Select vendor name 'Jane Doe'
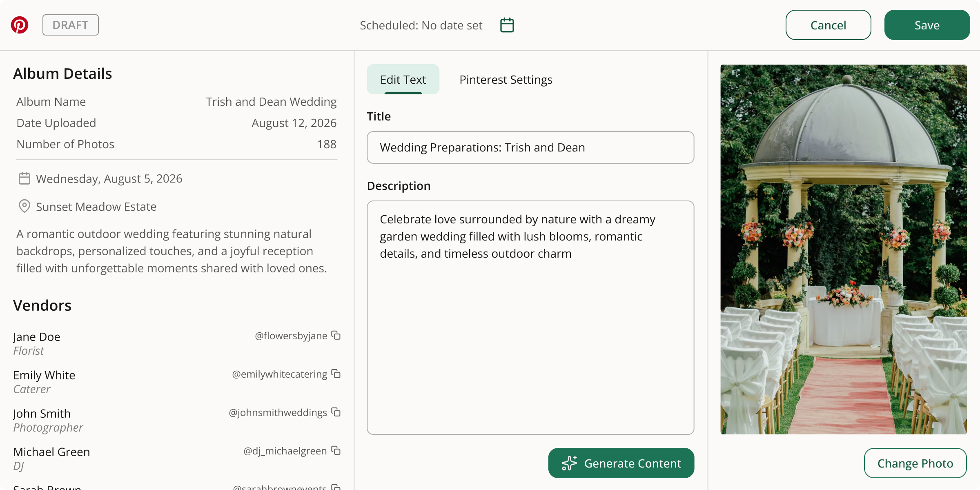Image resolution: width=980 pixels, height=490 pixels. 37,337
